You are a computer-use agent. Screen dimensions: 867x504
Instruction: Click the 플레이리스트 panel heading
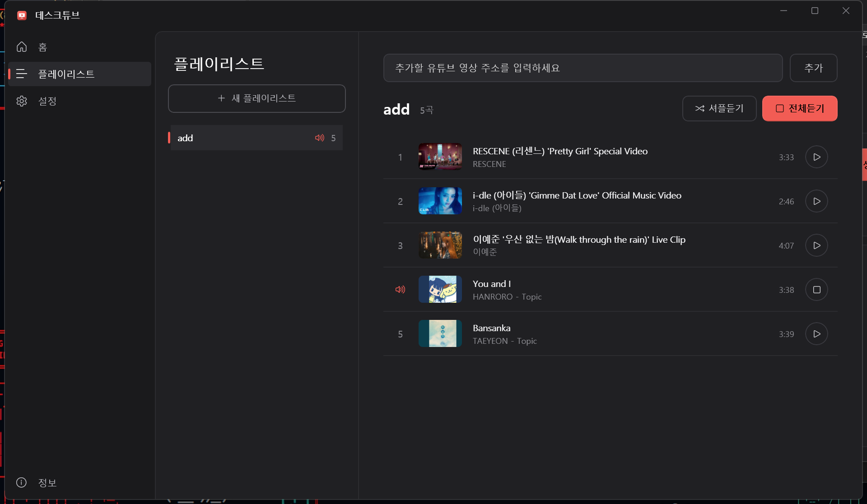[x=219, y=64]
